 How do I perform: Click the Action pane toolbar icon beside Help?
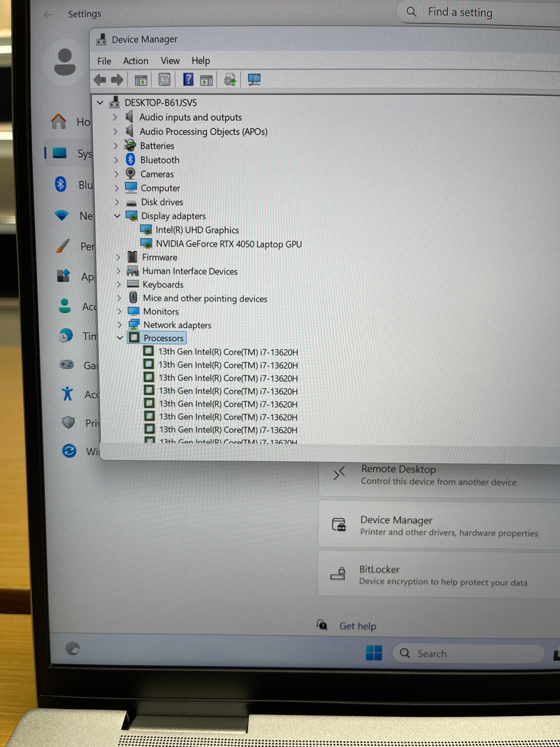click(x=206, y=80)
